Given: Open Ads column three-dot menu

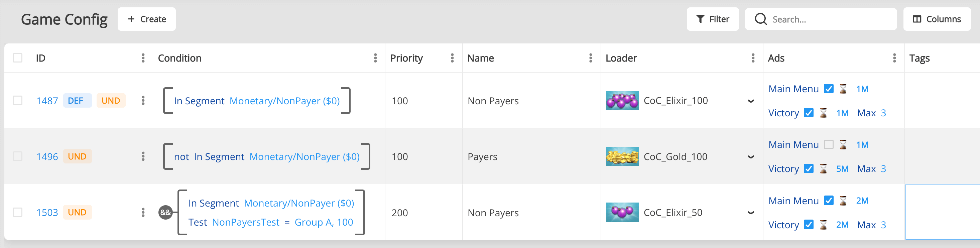Looking at the screenshot, I should pos(894,58).
